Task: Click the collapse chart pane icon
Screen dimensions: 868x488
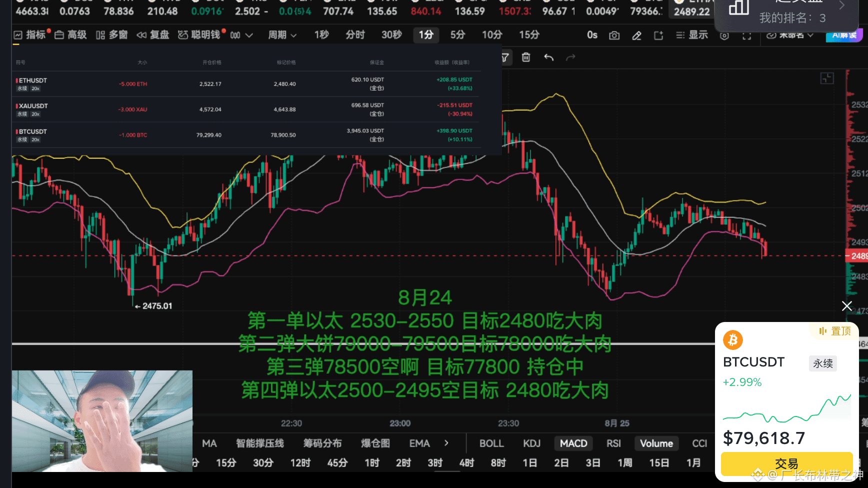Action: coord(827,78)
